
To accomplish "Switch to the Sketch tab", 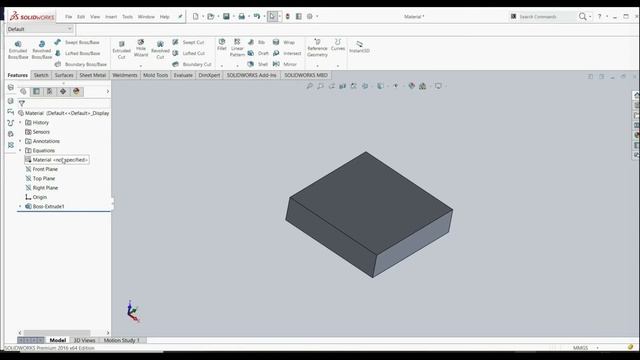I will [41, 75].
